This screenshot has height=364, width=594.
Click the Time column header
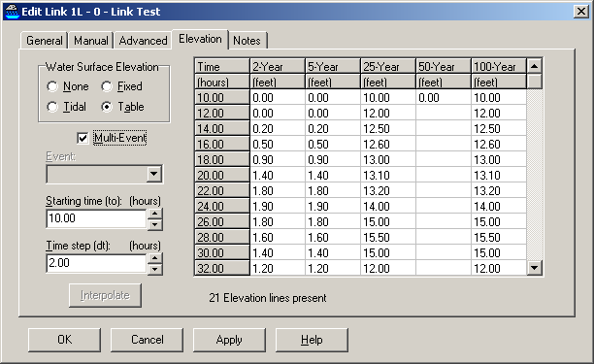[222, 67]
